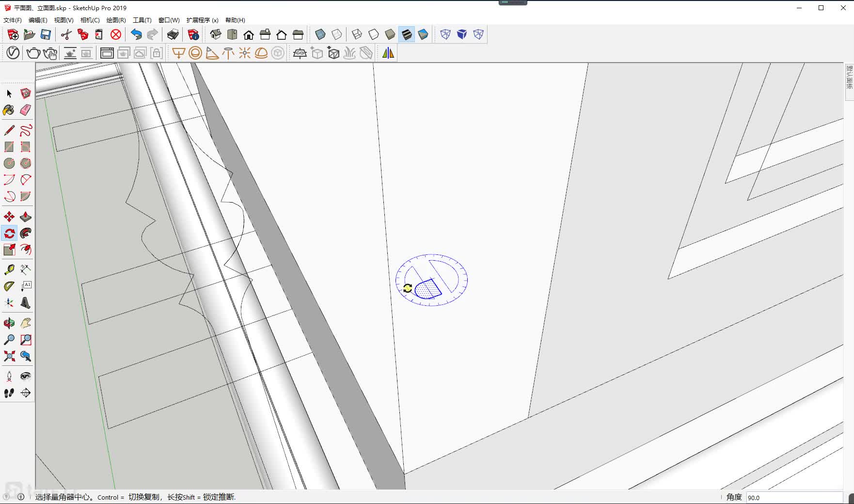Show V-Ray Frame Buffer window
Image resolution: width=854 pixels, height=504 pixels.
pos(107,53)
